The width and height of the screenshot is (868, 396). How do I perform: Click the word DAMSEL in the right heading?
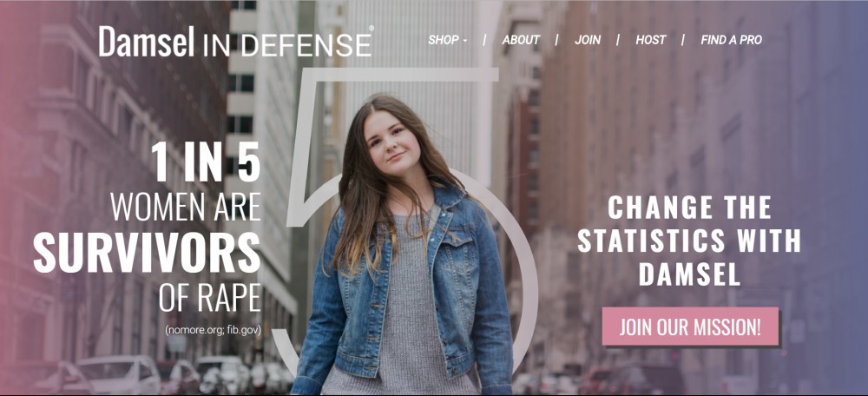pos(689,274)
